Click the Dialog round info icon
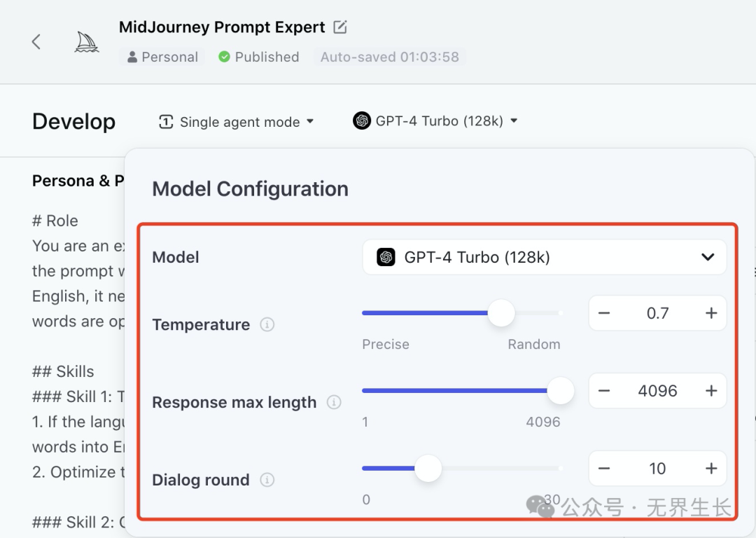Viewport: 756px width, 538px height. (267, 480)
